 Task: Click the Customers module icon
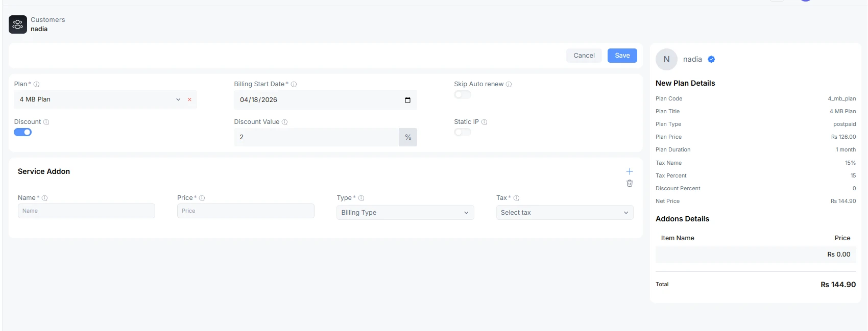point(18,24)
